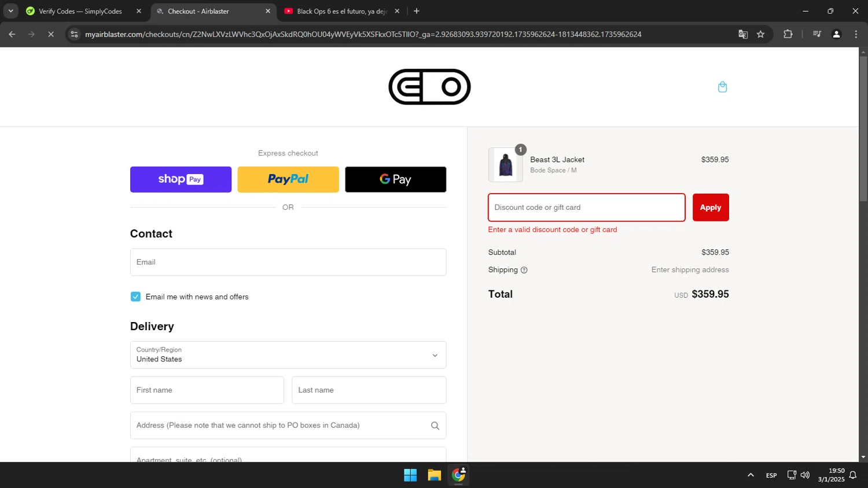Image resolution: width=868 pixels, height=488 pixels.
Task: Close the Checkout Airblaster tab
Action: [268, 11]
